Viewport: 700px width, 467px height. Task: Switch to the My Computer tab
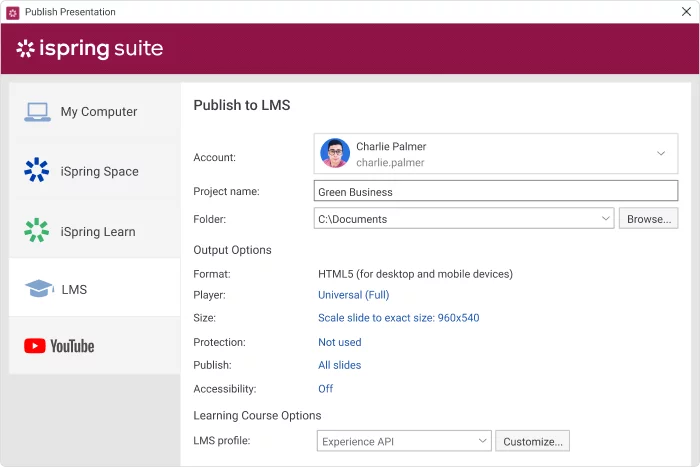[95, 112]
